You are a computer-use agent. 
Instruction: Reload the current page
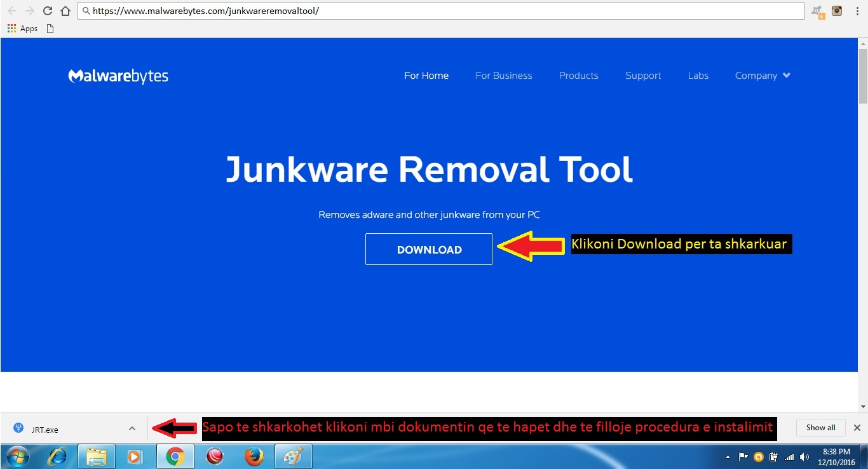click(x=48, y=11)
